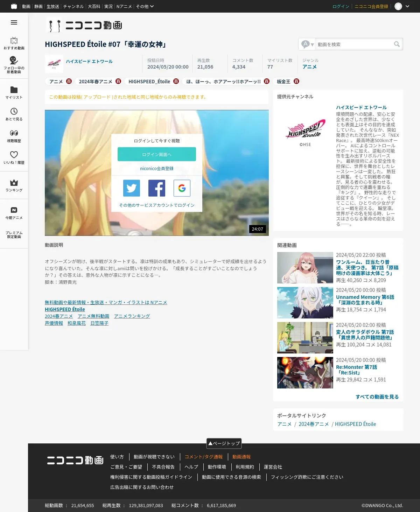420x512 pixels.
Task: Click アニメランキング link in description
Action: (132, 316)
